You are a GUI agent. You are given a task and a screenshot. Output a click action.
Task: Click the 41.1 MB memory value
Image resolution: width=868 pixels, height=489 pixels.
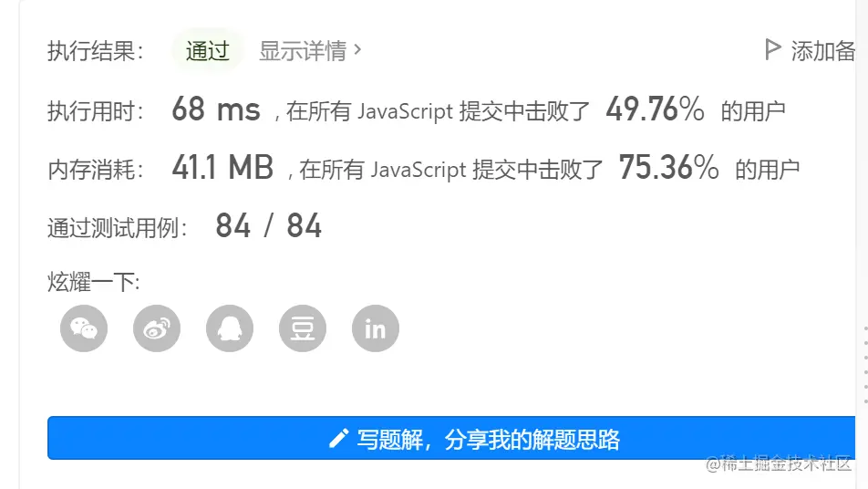point(222,167)
